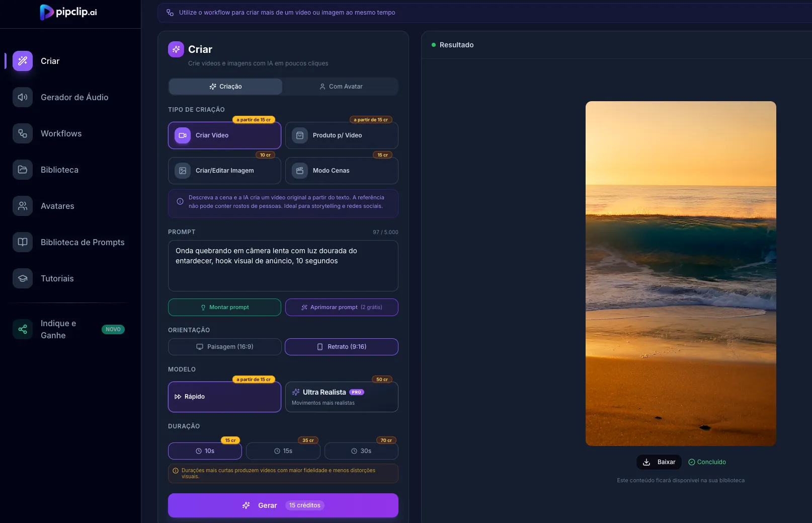This screenshot has width=812, height=523.
Task: Click the Indique e Ganhe share icon
Action: pyautogui.click(x=23, y=329)
